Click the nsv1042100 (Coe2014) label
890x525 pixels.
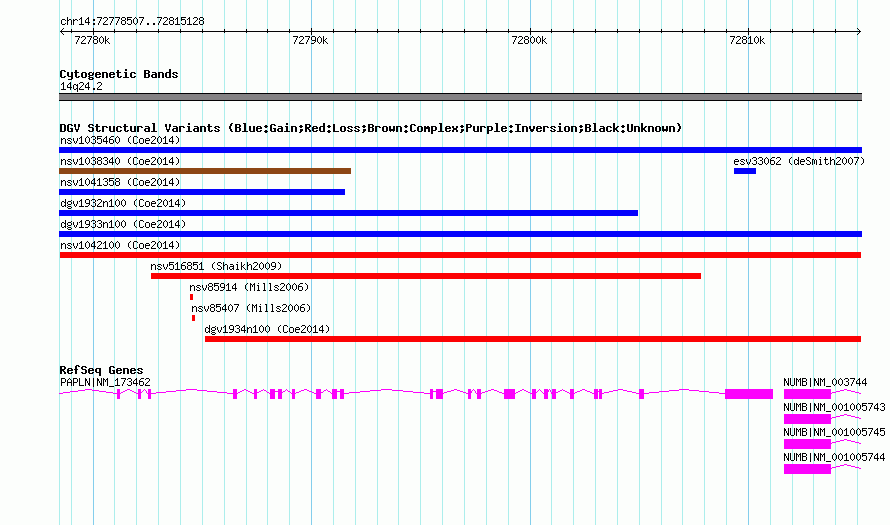[120, 245]
